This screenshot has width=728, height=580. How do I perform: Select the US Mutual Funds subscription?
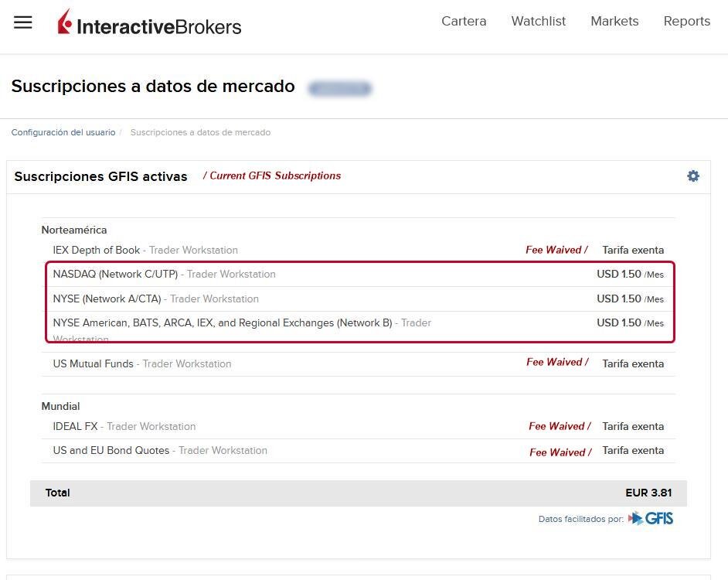[359, 364]
